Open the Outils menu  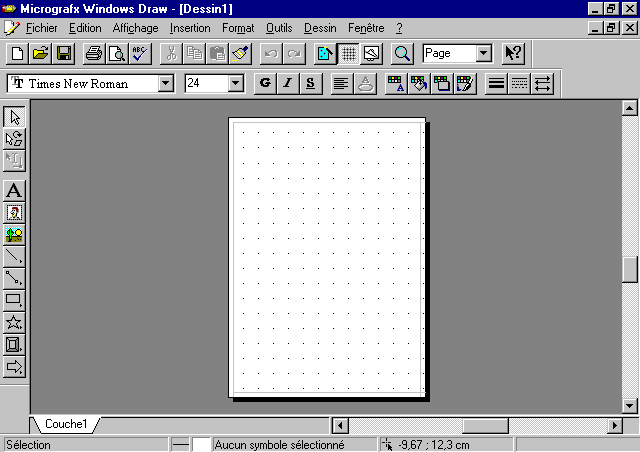click(x=279, y=28)
